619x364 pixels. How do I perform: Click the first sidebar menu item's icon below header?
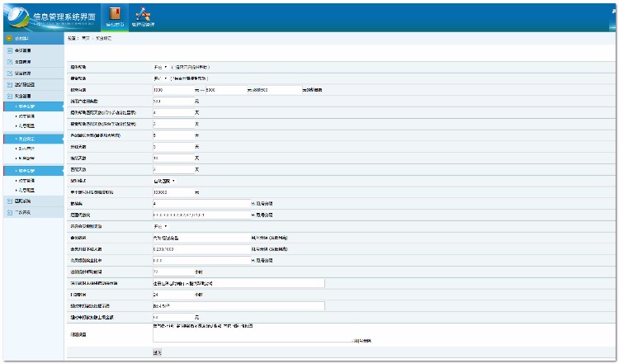[7, 50]
